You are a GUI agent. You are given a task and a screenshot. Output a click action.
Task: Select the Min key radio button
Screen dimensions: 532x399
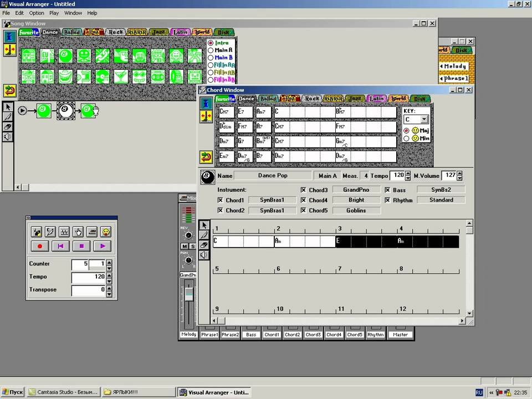coord(406,139)
